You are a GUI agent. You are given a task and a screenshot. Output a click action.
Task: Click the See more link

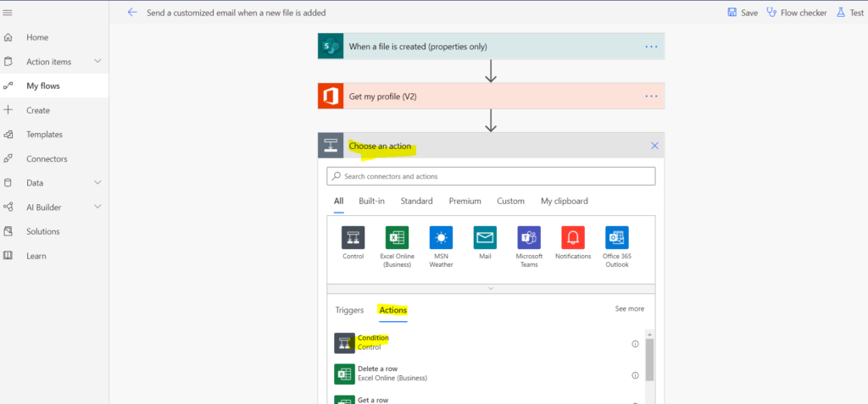tap(630, 309)
